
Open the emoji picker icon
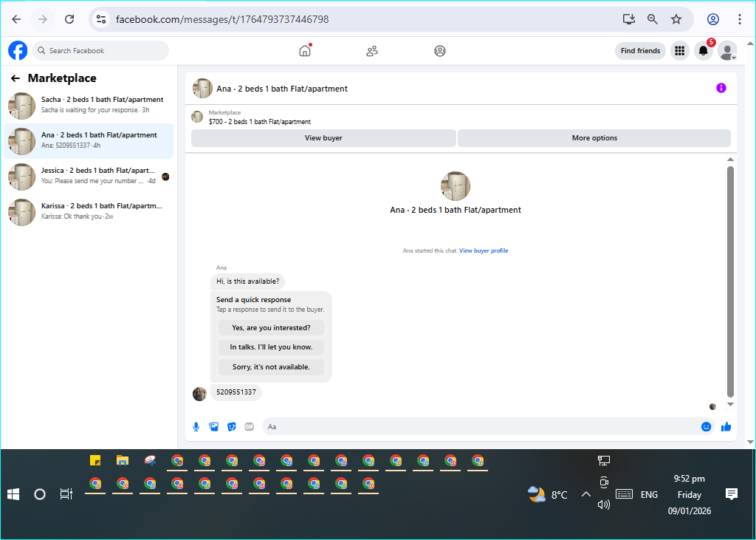[706, 426]
